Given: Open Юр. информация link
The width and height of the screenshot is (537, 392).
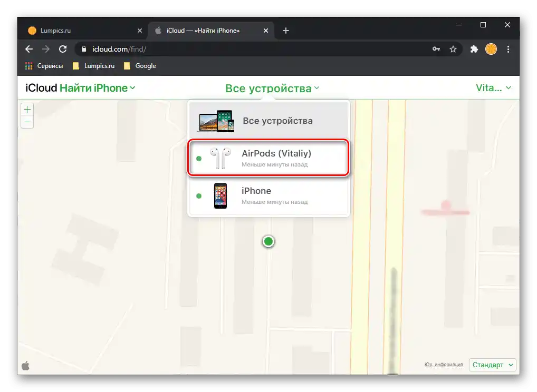Looking at the screenshot, I should click(x=444, y=365).
